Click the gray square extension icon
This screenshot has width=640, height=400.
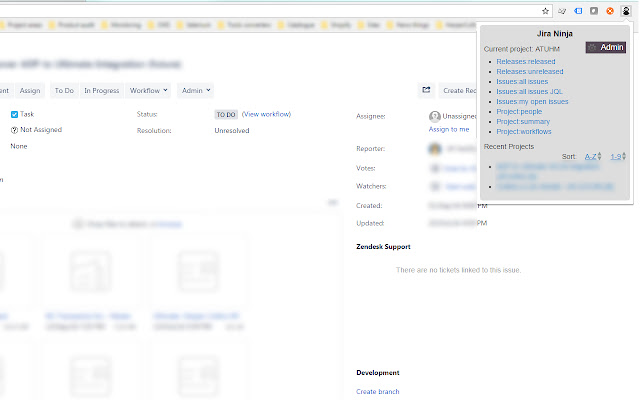[x=594, y=11]
